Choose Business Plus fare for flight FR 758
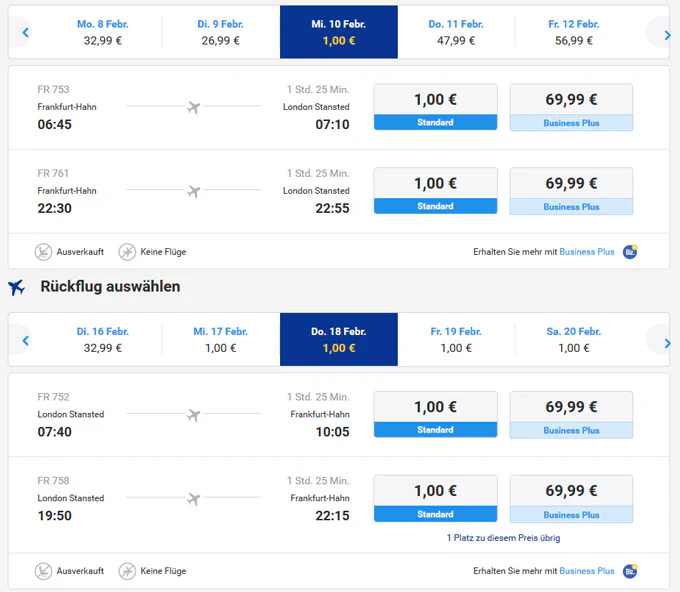Image resolution: width=680 pixels, height=592 pixels. click(x=571, y=499)
